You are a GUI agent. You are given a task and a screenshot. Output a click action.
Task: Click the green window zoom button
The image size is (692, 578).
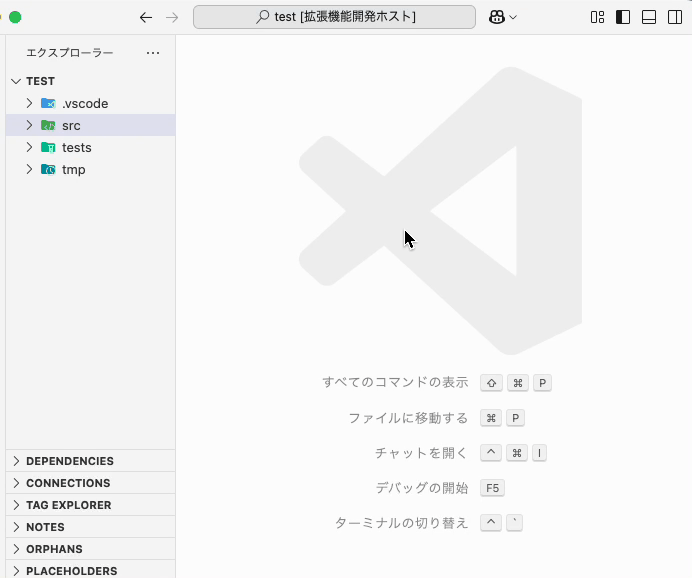click(15, 17)
